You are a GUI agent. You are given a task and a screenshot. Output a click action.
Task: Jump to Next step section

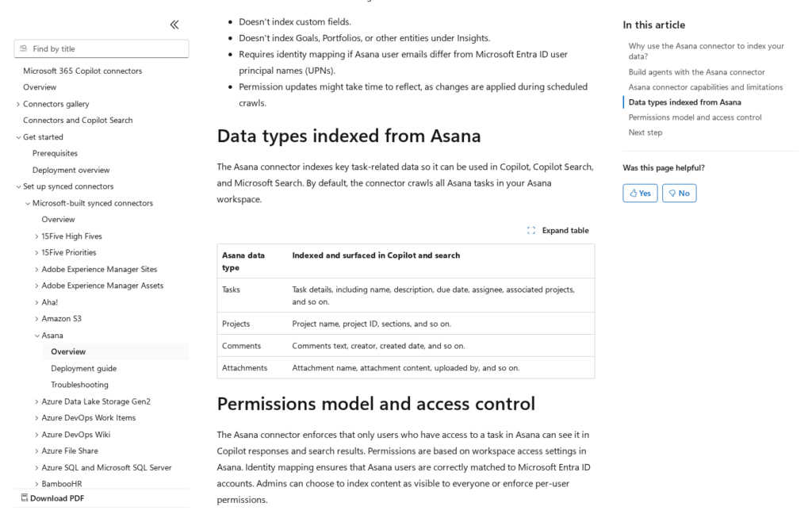tap(645, 132)
